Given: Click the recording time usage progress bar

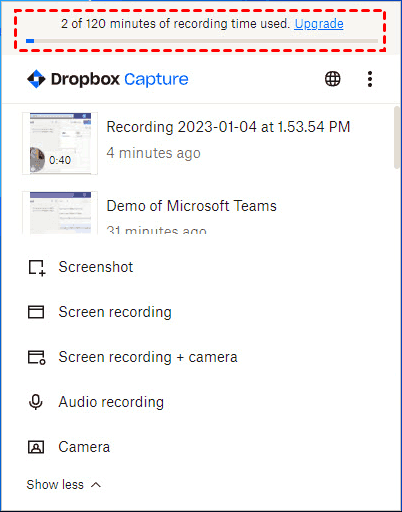Looking at the screenshot, I should point(202,41).
